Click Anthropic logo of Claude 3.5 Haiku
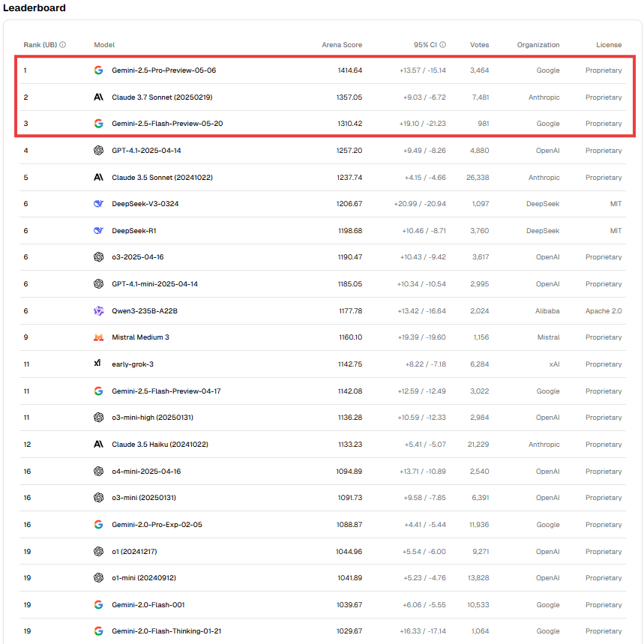644x644 pixels. point(98,445)
